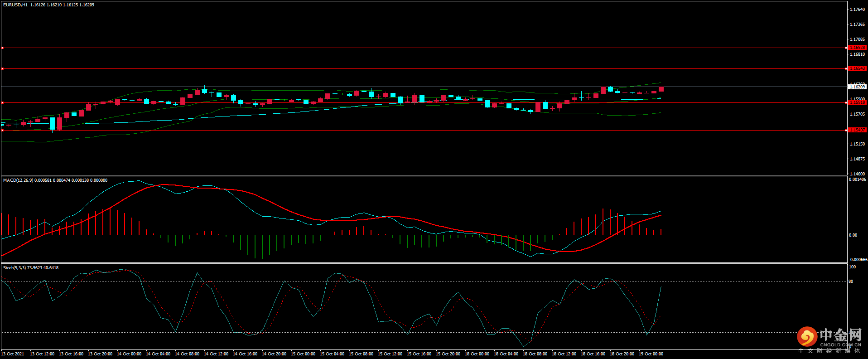Click the 18 Oct 08:00 time label
Image resolution: width=868 pixels, height=359 pixels.
coord(535,354)
